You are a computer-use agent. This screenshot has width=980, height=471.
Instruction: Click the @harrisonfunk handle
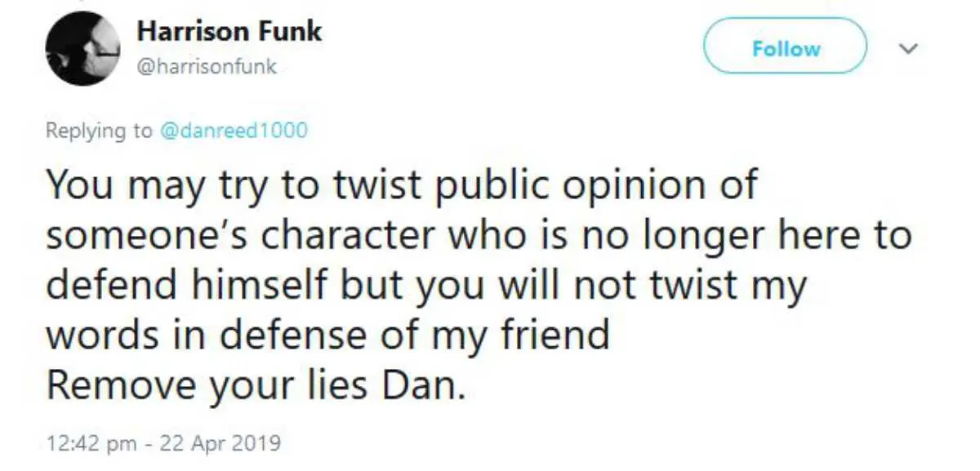tap(207, 66)
